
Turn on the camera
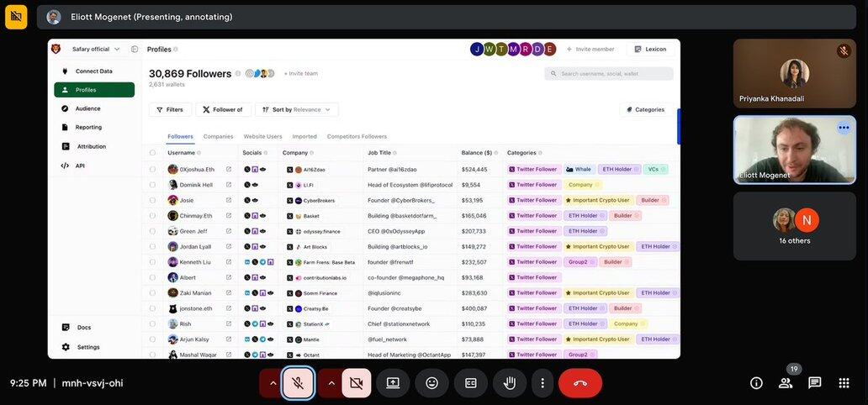[x=357, y=383]
